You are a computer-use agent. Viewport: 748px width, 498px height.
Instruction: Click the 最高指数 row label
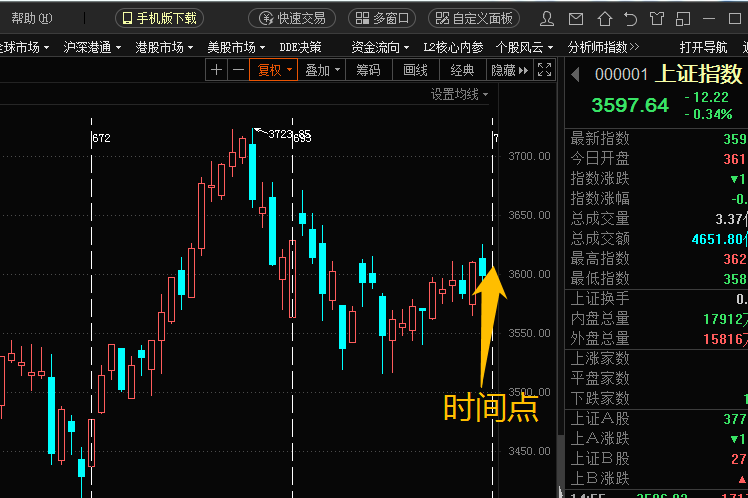(600, 259)
